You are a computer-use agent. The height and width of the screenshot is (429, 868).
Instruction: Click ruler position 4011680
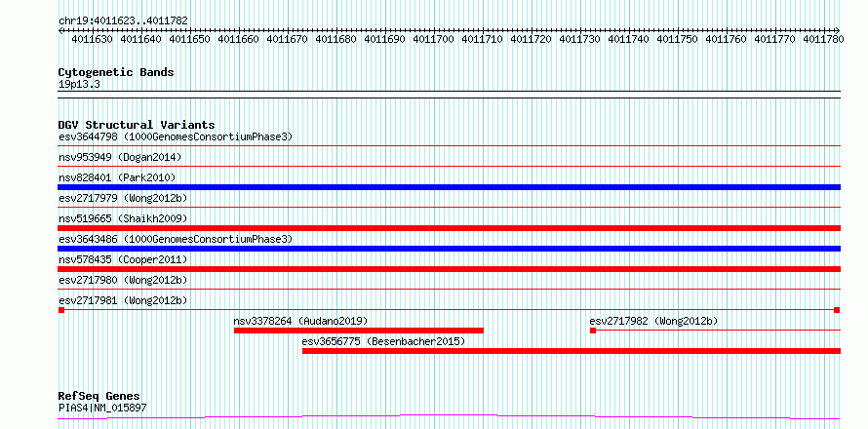(x=336, y=39)
